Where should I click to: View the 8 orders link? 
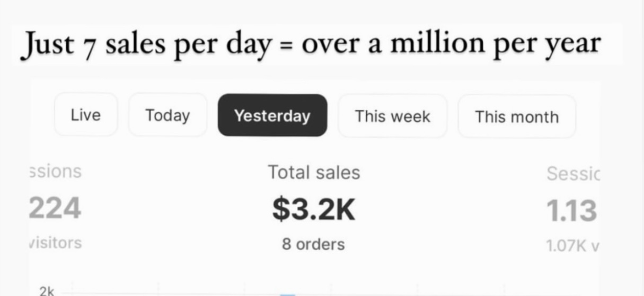click(x=313, y=244)
